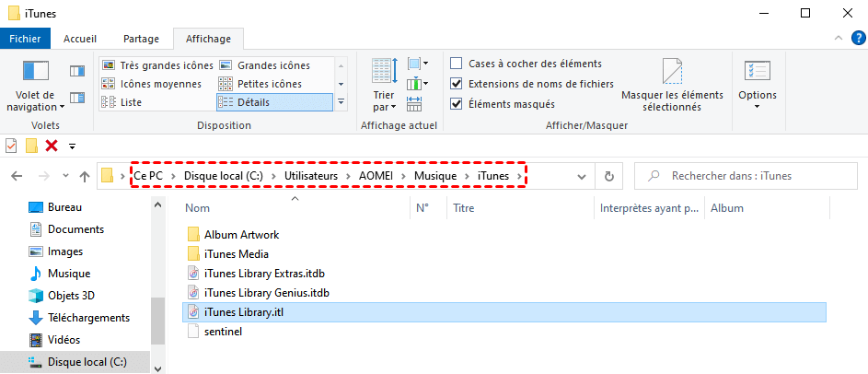Open the Options button

[x=758, y=85]
